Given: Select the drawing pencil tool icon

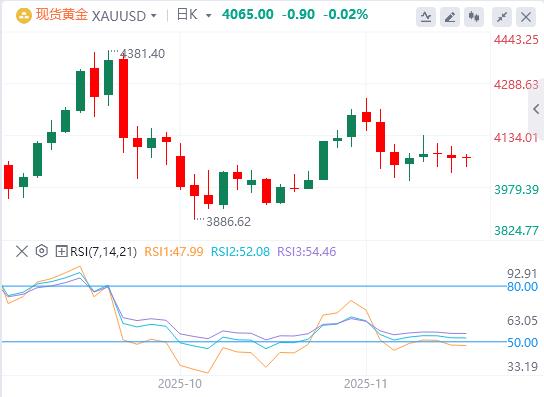Looking at the screenshot, I should coord(450,17).
